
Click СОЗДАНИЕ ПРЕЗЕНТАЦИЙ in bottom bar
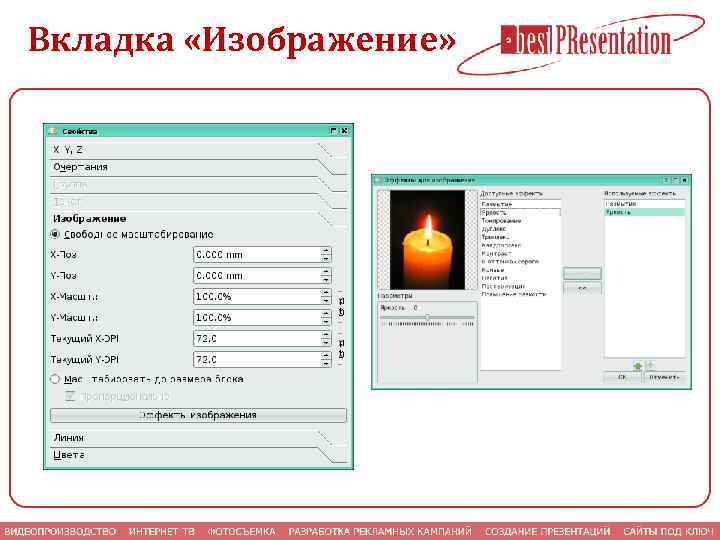[x=548, y=531]
